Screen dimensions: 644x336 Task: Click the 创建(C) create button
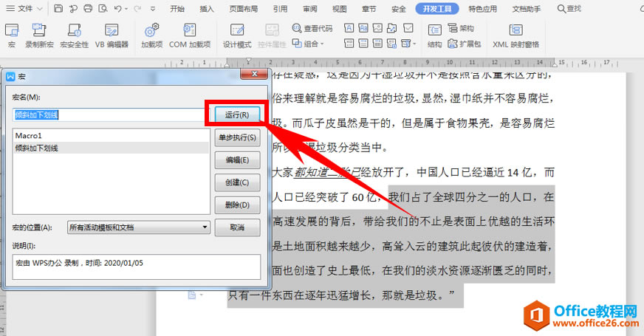pos(237,183)
